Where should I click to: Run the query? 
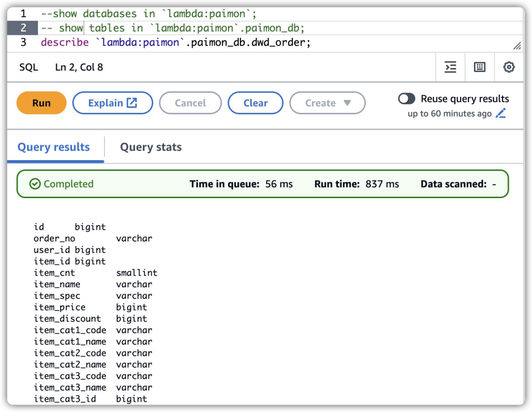(41, 103)
